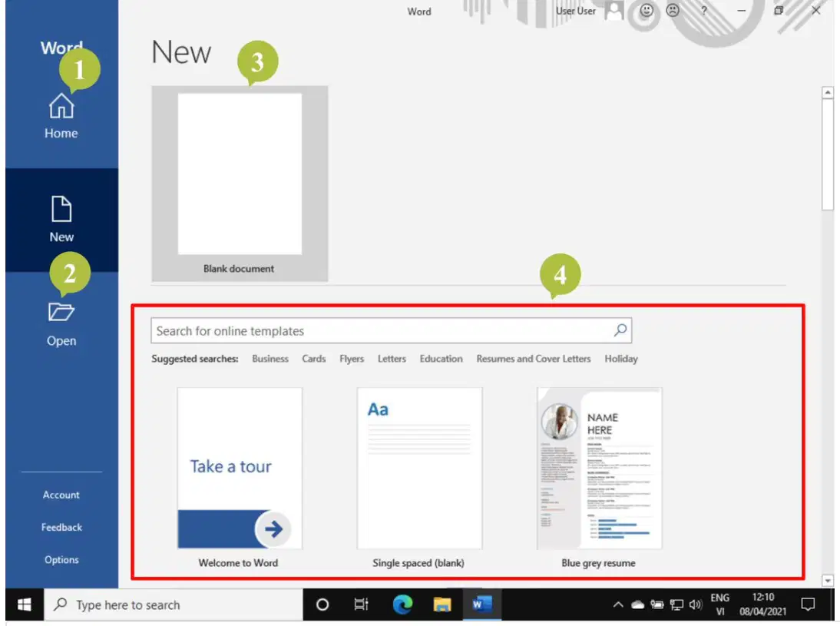Open the Windows Start menu
The image size is (840, 626).
point(24,604)
